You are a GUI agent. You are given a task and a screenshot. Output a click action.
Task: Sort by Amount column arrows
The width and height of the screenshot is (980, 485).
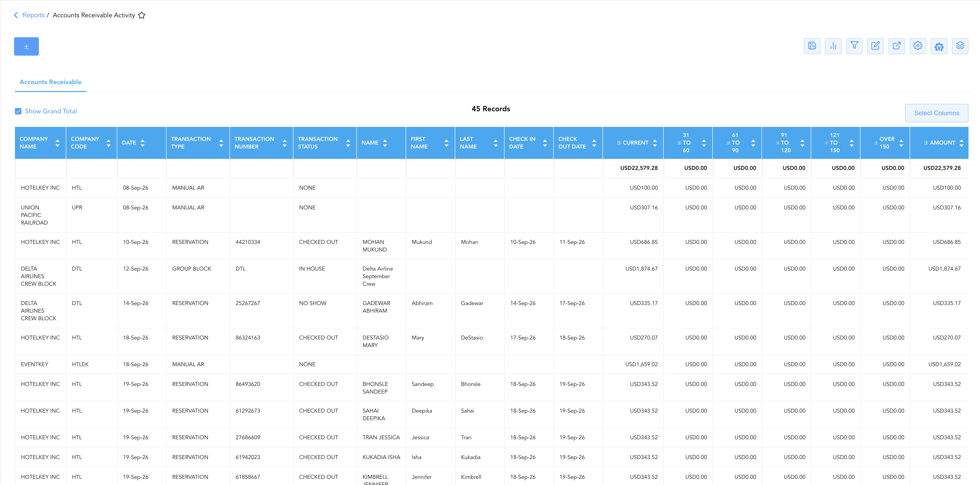[x=961, y=143]
